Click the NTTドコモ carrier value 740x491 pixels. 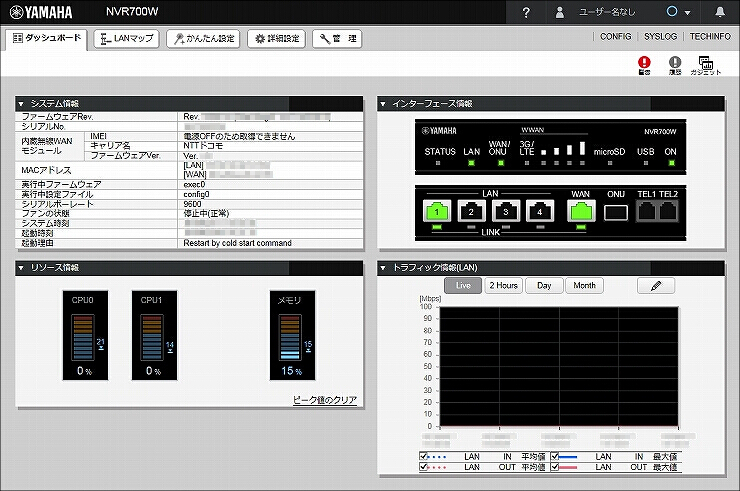tap(202, 146)
